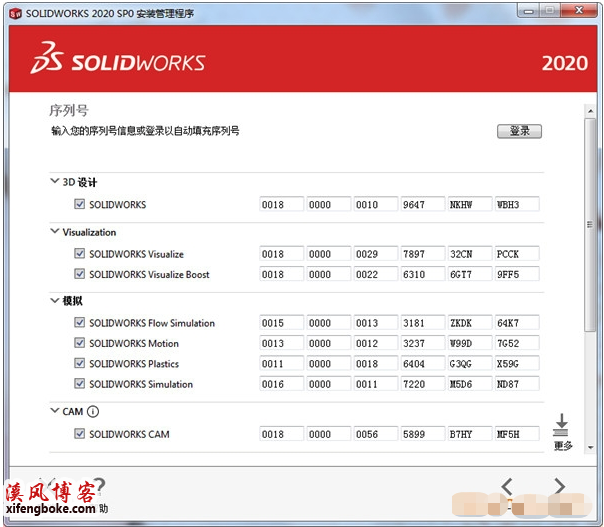The image size is (604, 527).
Task: Click Simulation serial field containing ND87
Action: coord(517,384)
